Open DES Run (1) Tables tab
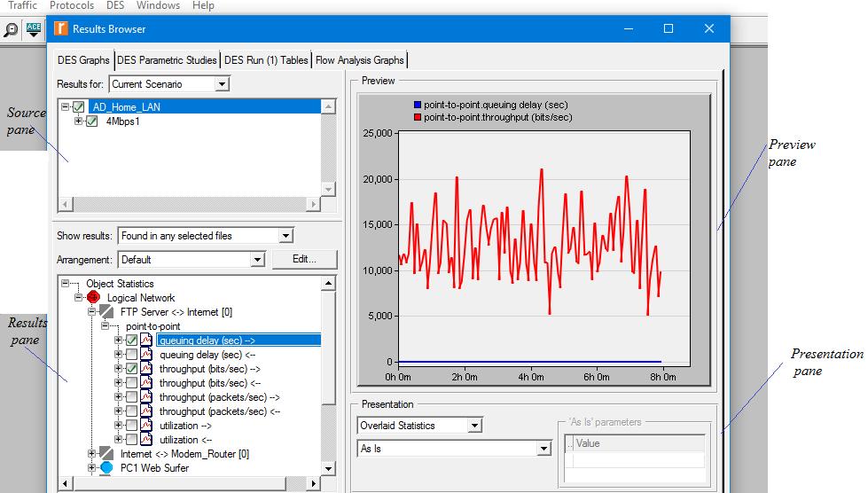The width and height of the screenshot is (868, 493). (x=266, y=59)
